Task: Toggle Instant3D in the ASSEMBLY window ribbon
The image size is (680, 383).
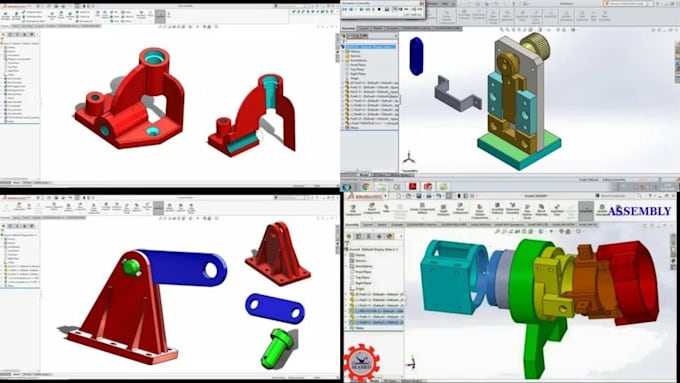Action: (586, 211)
